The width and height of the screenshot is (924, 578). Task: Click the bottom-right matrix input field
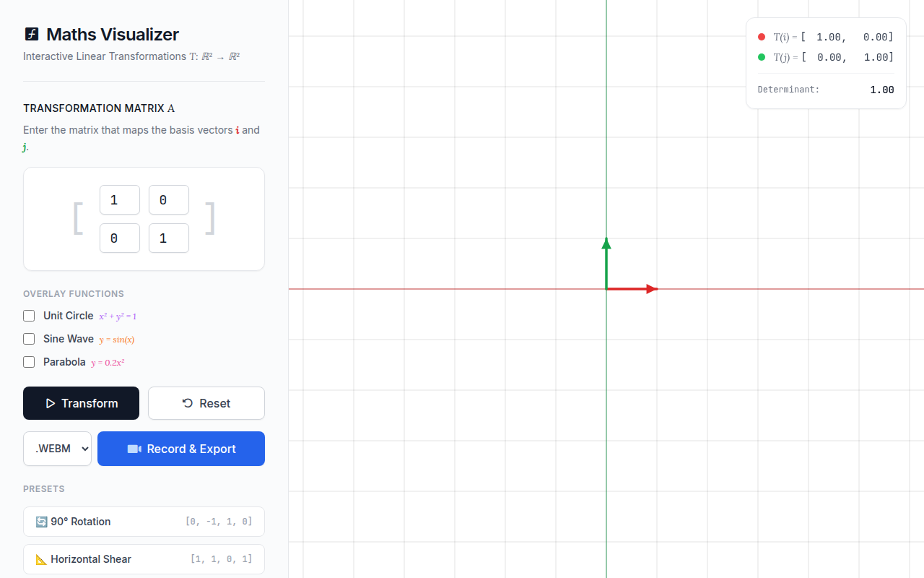(x=169, y=238)
